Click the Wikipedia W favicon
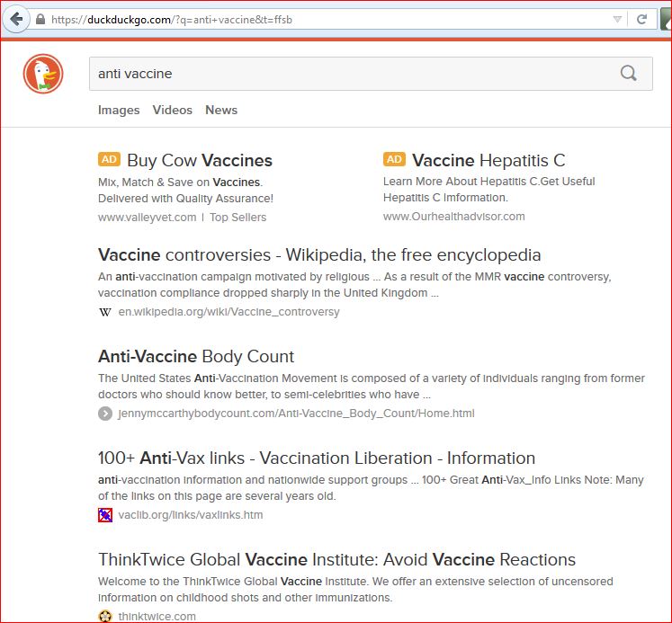Screen dimensions: 672x623 tap(105, 312)
